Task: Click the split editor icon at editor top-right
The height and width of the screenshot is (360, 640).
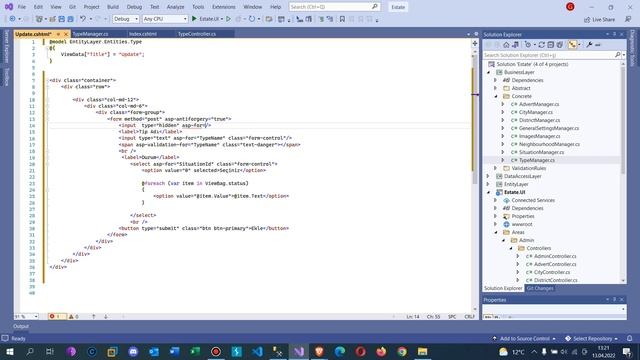Action: [x=475, y=43]
